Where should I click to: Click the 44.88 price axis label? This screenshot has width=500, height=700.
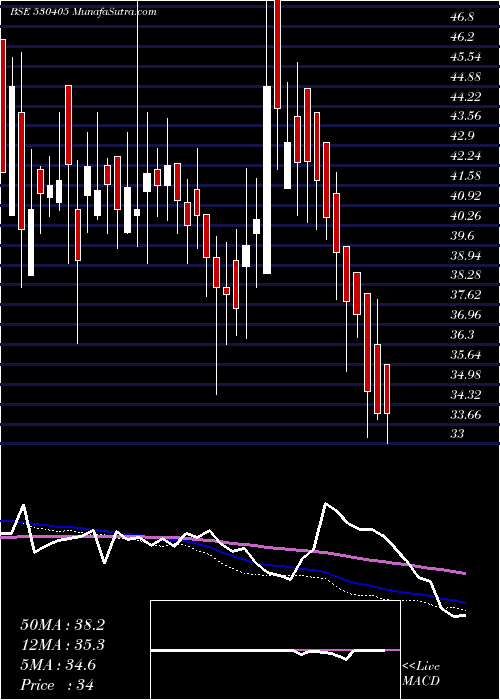click(466, 77)
